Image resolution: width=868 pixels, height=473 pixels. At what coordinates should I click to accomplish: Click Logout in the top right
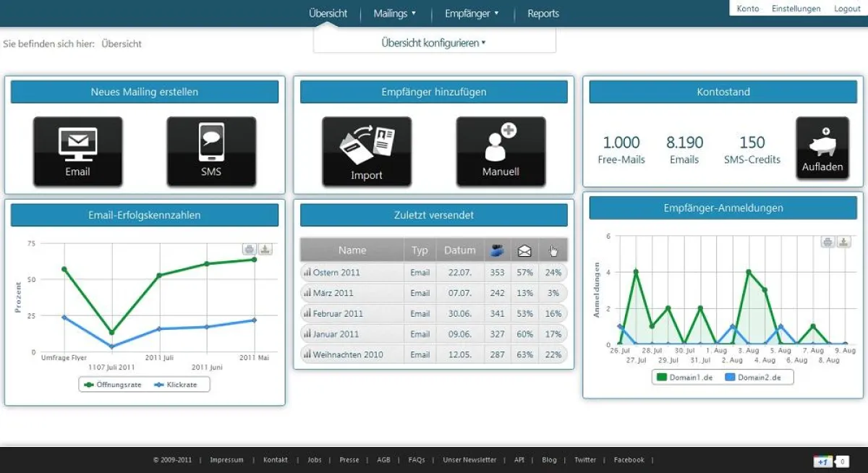846,8
